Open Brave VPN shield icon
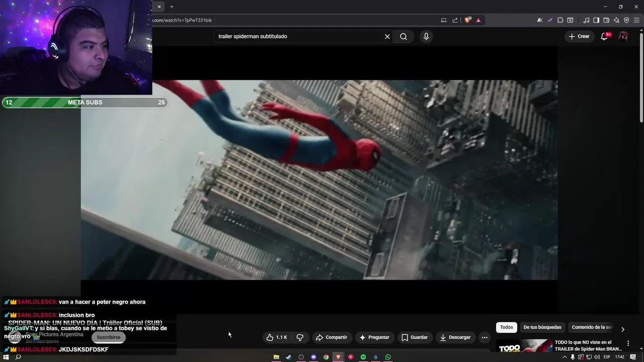The width and height of the screenshot is (644, 362). 626,20
